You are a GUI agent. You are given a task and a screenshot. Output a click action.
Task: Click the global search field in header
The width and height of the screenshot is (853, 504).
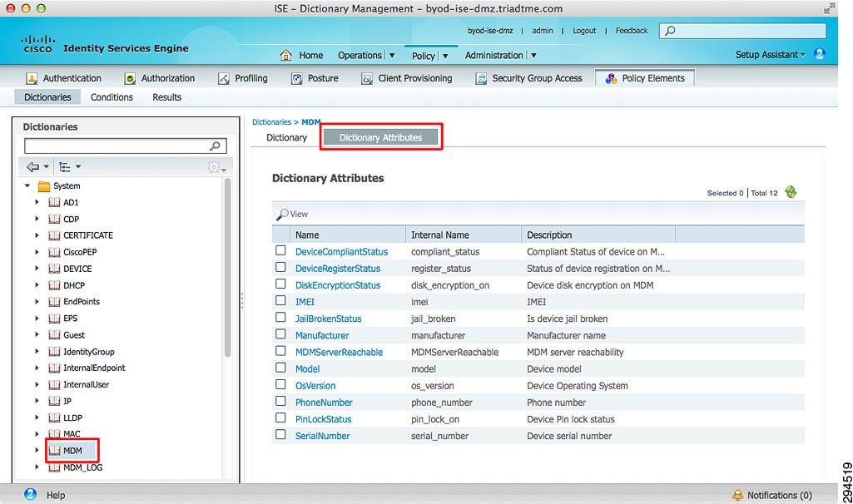742,31
